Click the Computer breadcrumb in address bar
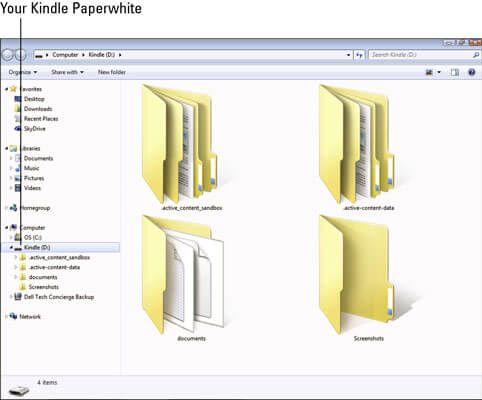This screenshot has height=400, width=482. tap(65, 55)
